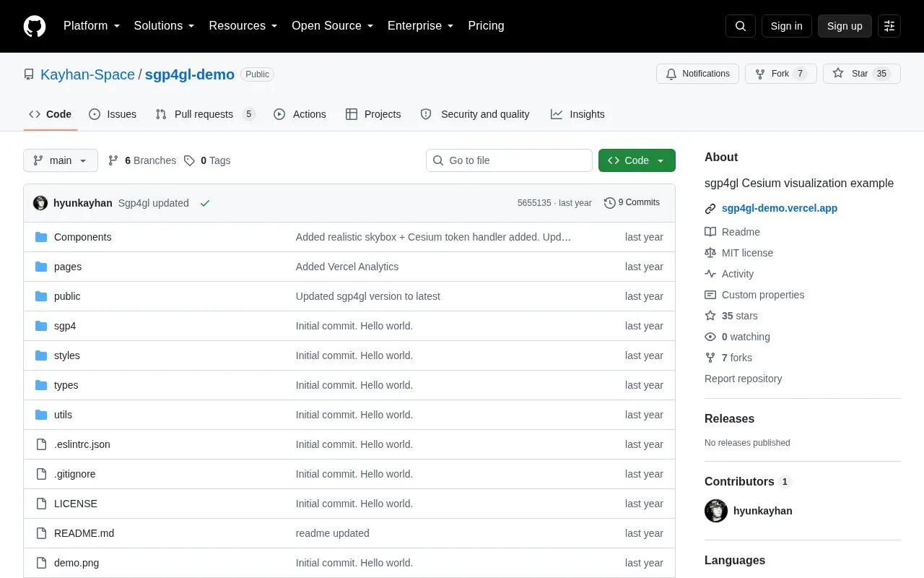The image size is (924, 578).
Task: Open the sgp4gl-demo.vercel.app link
Action: tap(780, 208)
